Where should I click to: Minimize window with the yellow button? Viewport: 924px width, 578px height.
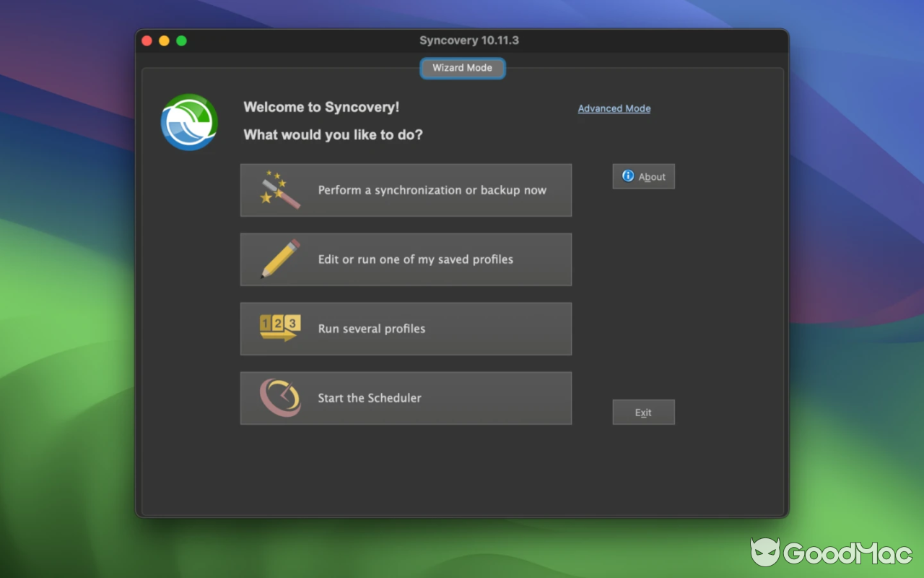click(165, 40)
